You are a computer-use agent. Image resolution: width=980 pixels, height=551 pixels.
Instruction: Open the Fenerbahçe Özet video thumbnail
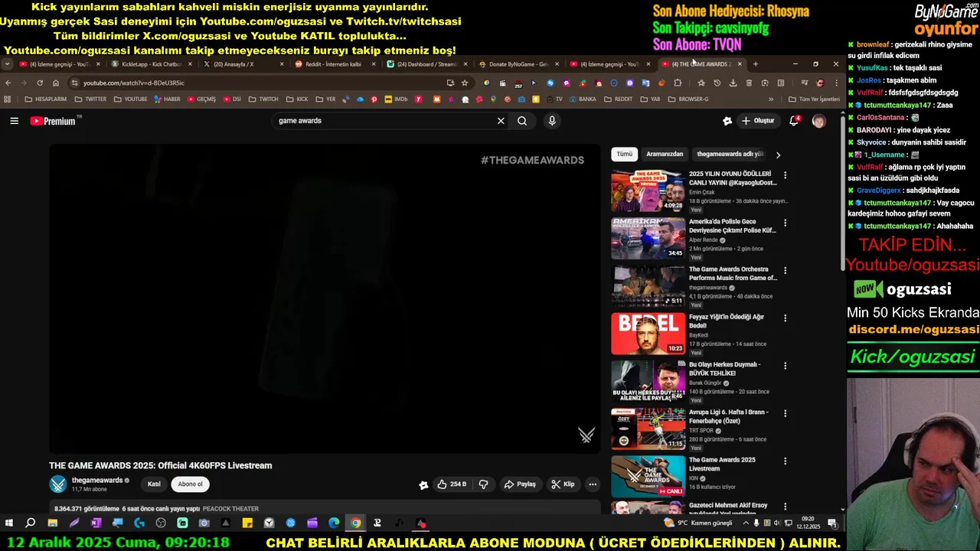(x=648, y=429)
